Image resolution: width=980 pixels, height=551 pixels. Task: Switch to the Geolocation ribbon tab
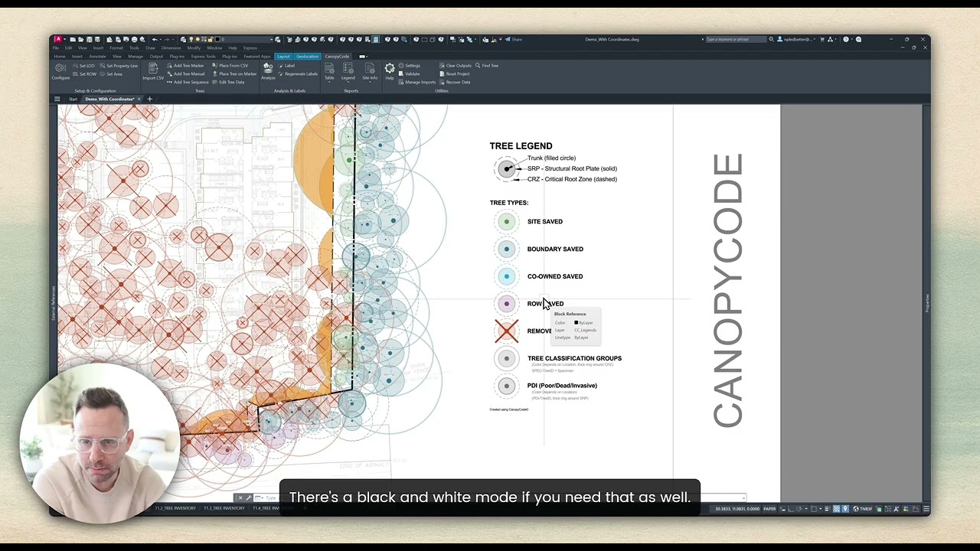pyautogui.click(x=307, y=56)
